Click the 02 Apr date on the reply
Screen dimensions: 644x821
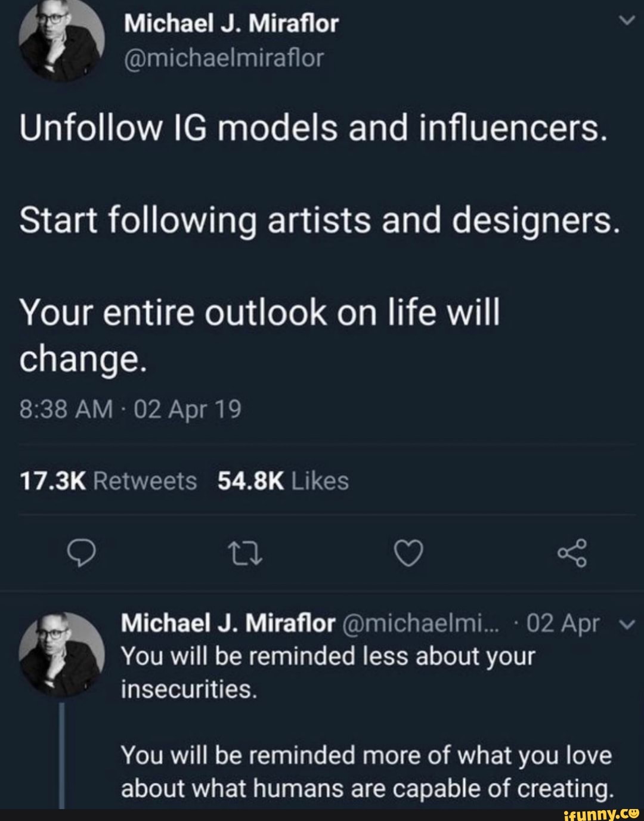point(562,624)
